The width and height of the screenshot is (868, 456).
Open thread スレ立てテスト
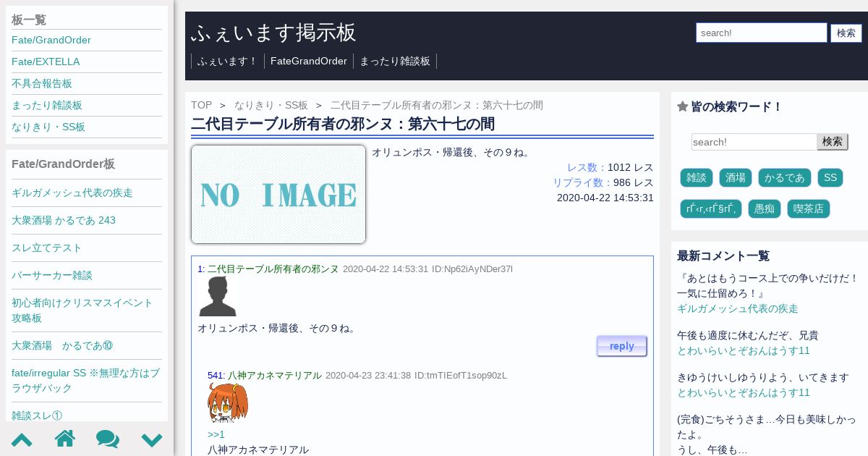(x=47, y=248)
